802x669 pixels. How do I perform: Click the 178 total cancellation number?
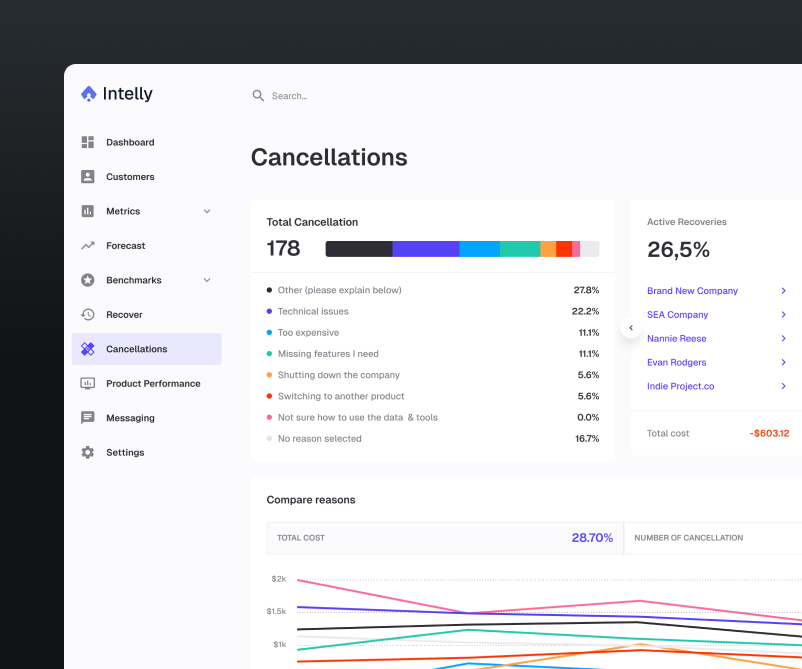tap(283, 249)
